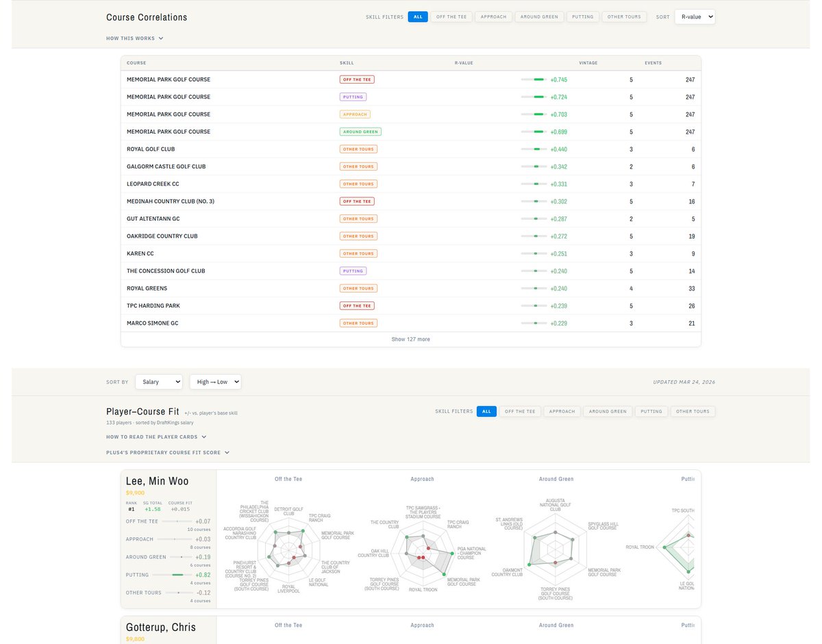Image resolution: width=822 pixels, height=644 pixels.
Task: Expand Plus4's Proprietary Course Fit Score
Action: click(x=168, y=452)
